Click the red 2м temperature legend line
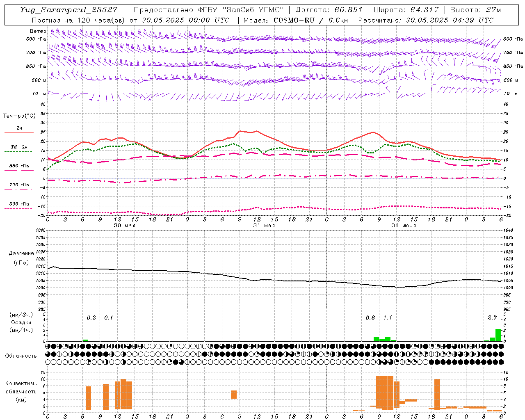 point(19,132)
